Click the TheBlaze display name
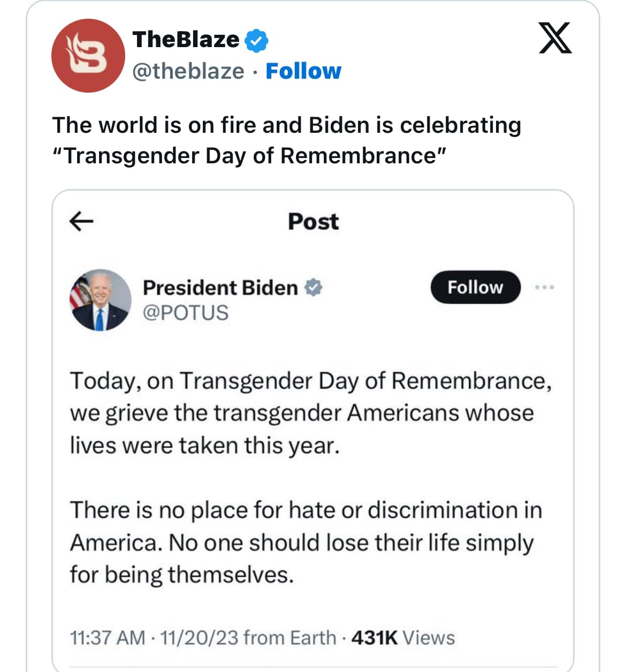This screenshot has height=672, width=626. click(186, 40)
